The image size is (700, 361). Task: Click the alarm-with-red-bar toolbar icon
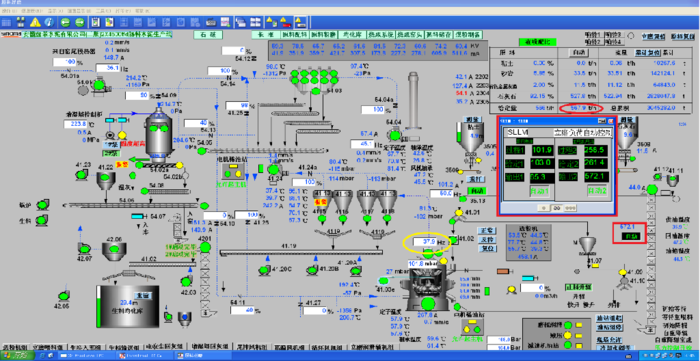tap(285, 22)
